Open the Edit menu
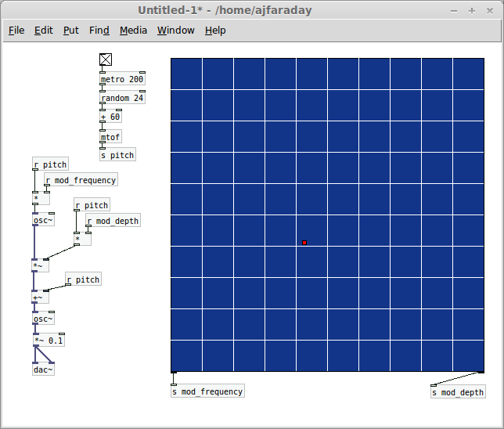Screen dimensions: 504x429 [43, 31]
